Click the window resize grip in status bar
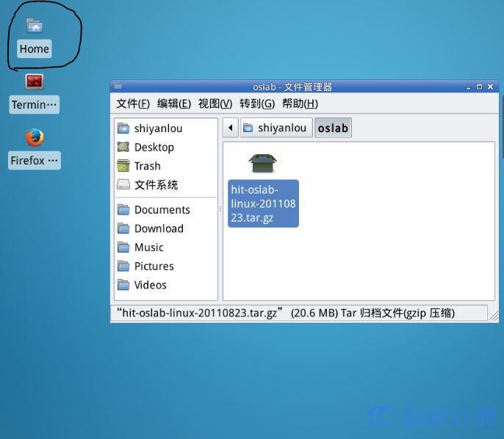This screenshot has height=439, width=504. (494, 316)
